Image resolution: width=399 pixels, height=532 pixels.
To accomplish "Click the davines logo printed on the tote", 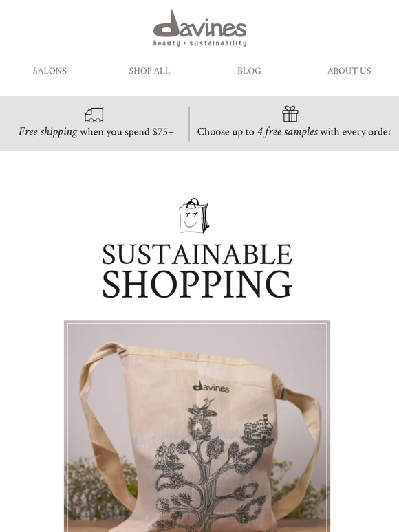I will tap(211, 387).
